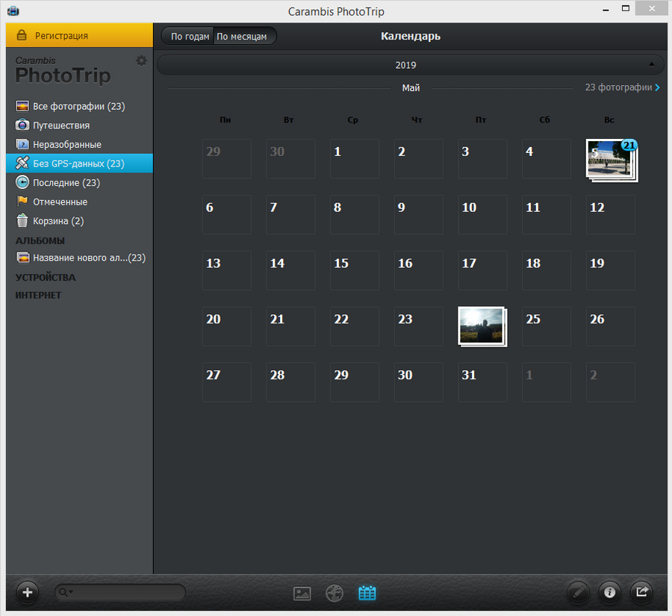672x616 pixels.
Task: Select day 27 in calendar
Action: (227, 382)
